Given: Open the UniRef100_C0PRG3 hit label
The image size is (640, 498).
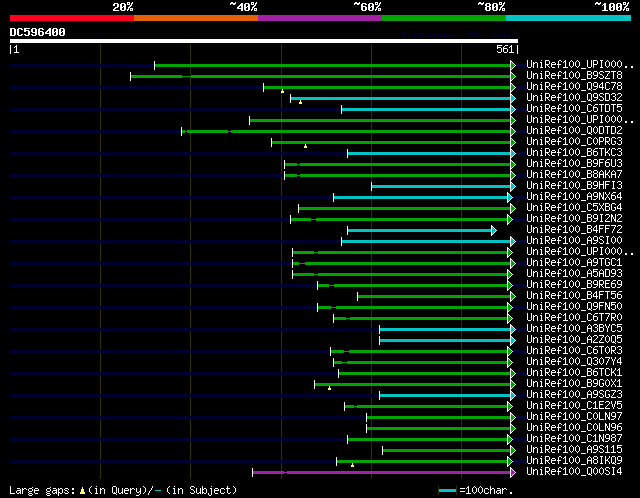Looking at the screenshot, I should coord(574,142).
